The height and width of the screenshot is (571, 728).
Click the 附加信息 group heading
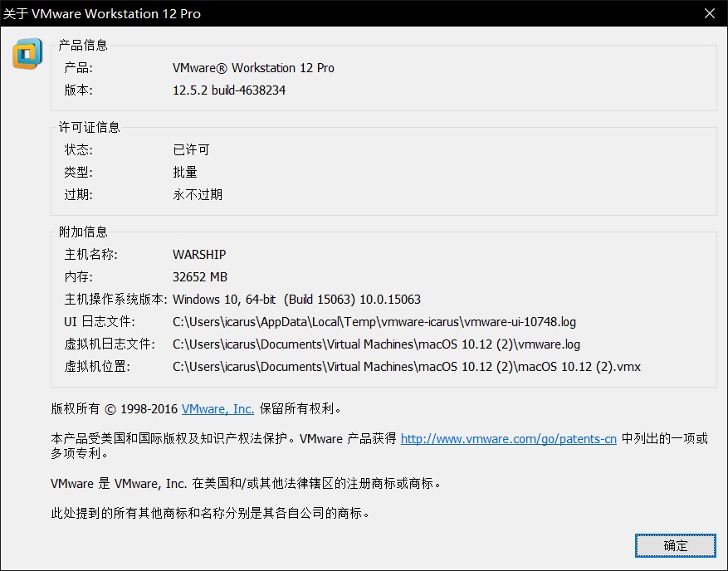83,232
